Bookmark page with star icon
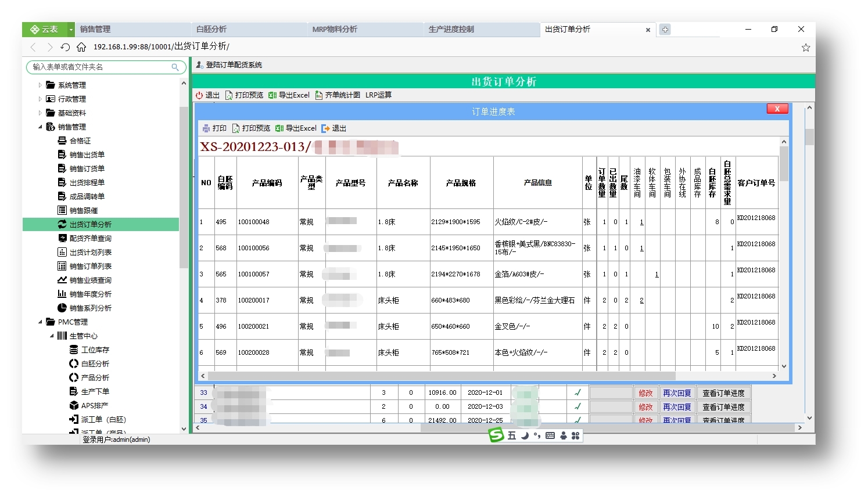This screenshot has height=497, width=868. pyautogui.click(x=806, y=48)
